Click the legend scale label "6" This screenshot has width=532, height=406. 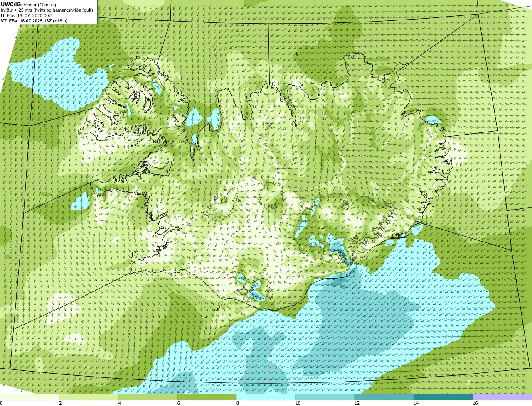[178, 403]
